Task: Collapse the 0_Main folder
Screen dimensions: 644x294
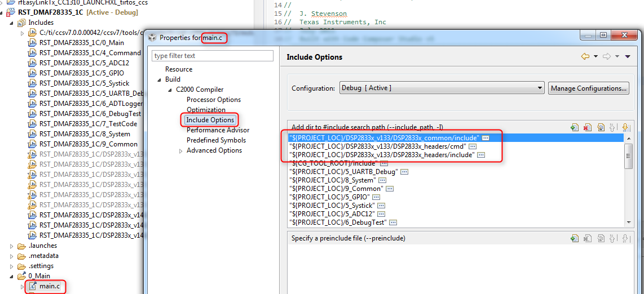Action: [x=11, y=277]
